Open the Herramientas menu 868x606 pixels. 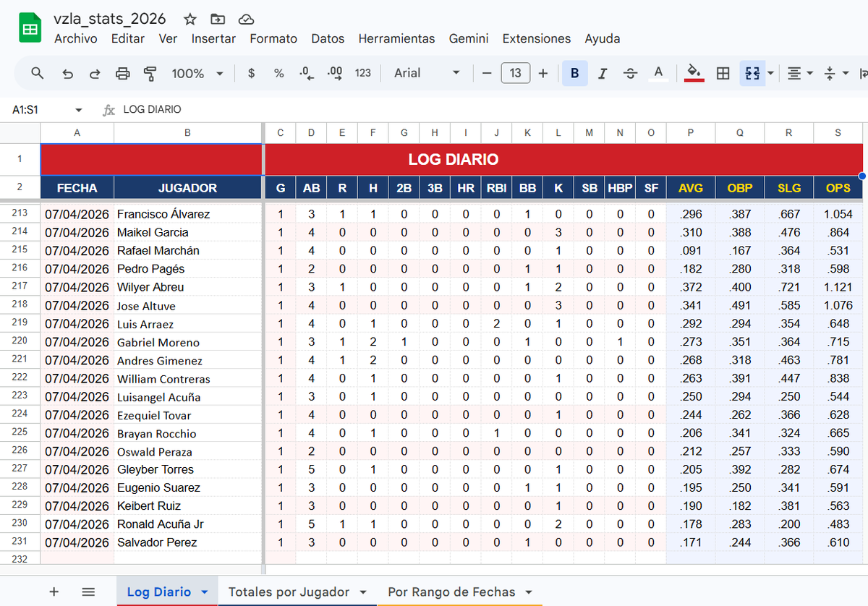pyautogui.click(x=397, y=39)
